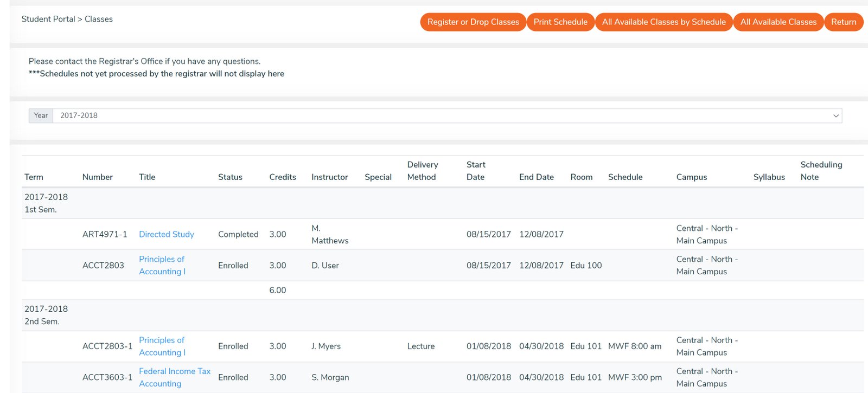The image size is (868, 393).
Task: Click the Start Date column header
Action: point(476,171)
